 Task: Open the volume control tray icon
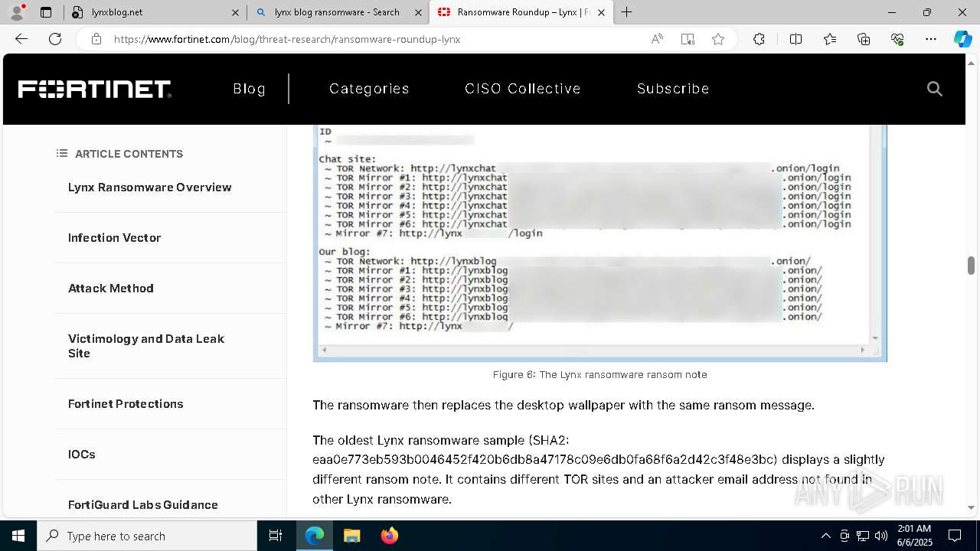pyautogui.click(x=881, y=536)
